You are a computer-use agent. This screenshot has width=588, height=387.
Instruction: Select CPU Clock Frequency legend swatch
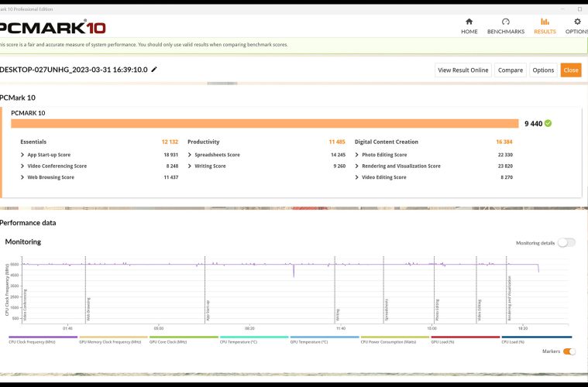click(43, 337)
